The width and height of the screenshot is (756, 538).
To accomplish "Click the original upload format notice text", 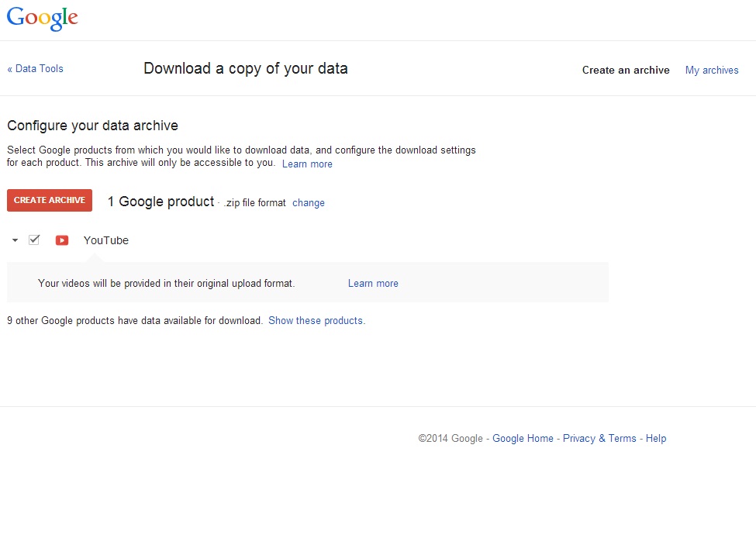I will coord(167,284).
